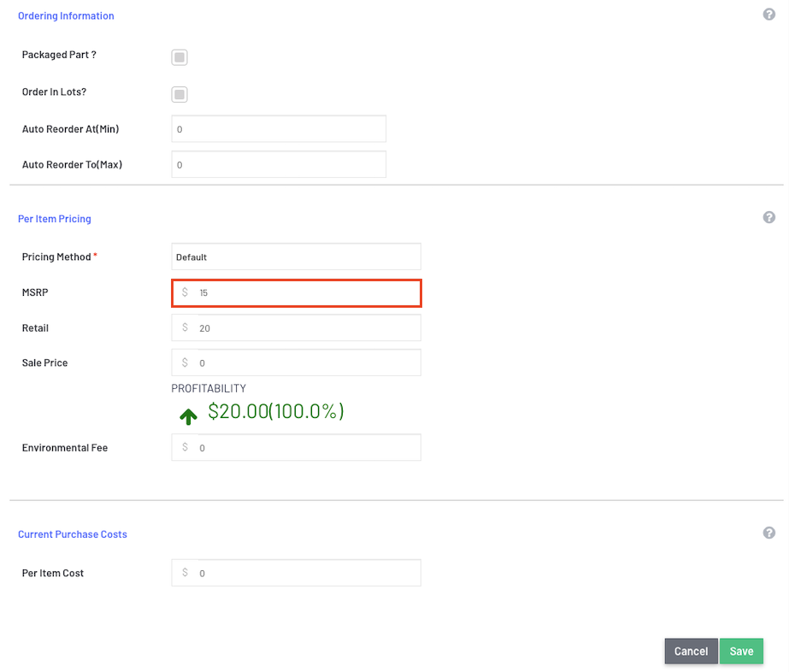Click the Per Item Cost label
Screen dimensions: 789x672
point(52,574)
